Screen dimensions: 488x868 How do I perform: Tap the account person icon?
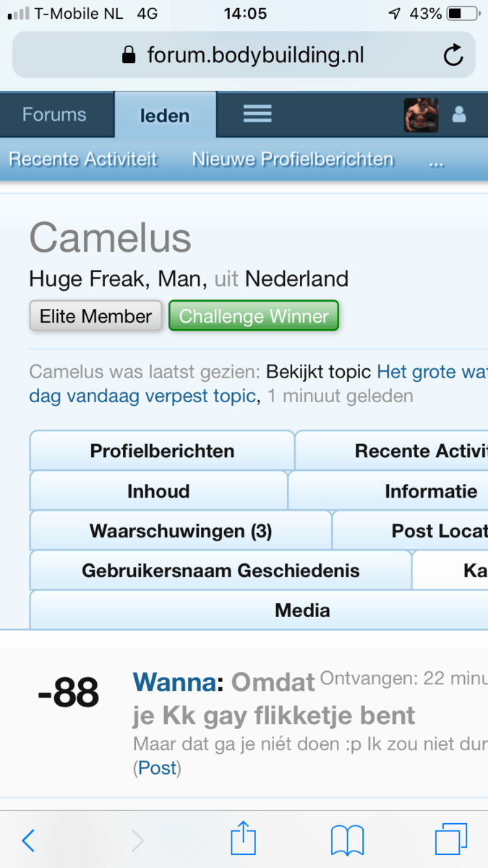pos(459,115)
